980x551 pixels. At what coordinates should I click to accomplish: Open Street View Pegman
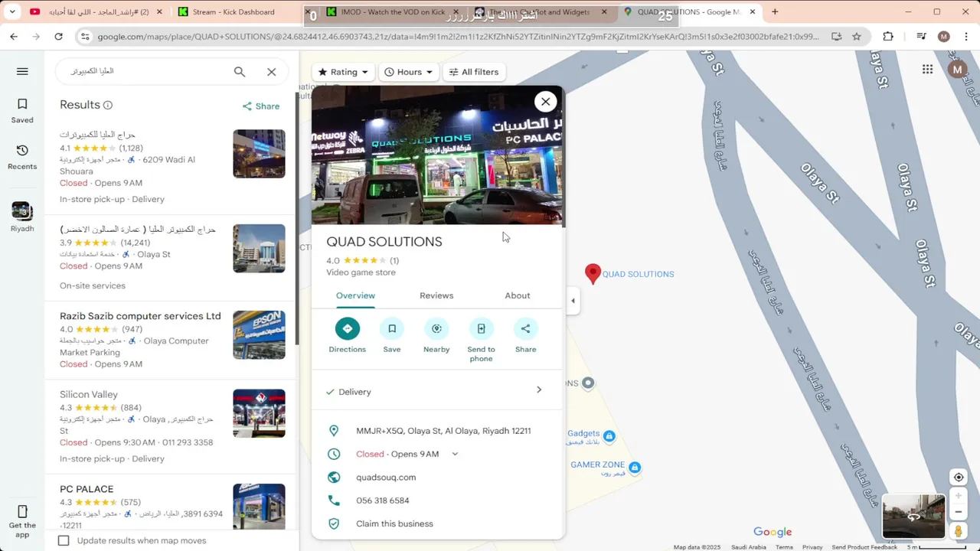pyautogui.click(x=958, y=530)
